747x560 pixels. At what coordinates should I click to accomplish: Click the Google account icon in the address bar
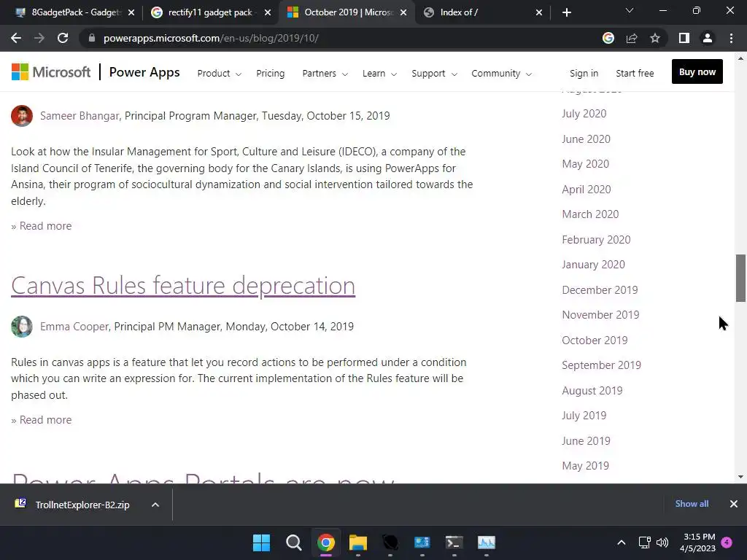point(608,38)
